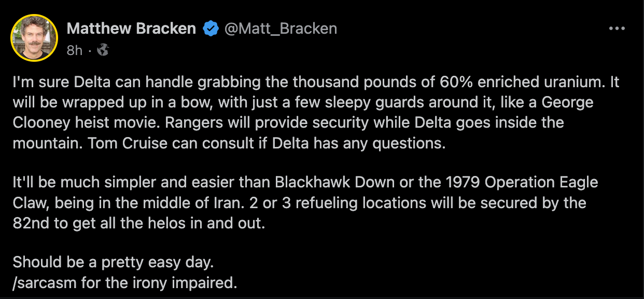The image size is (644, 299).
Task: Click the globe public visibility icon
Action: (x=103, y=50)
